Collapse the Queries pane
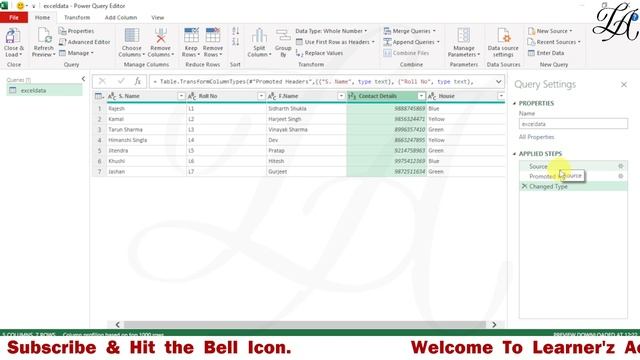The width and height of the screenshot is (640, 360). [83, 79]
